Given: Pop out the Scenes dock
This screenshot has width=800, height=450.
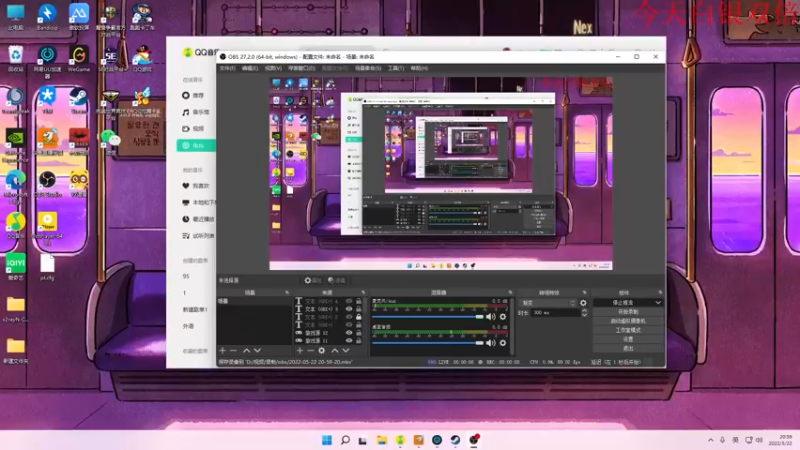Looking at the screenshot, I should click(287, 292).
